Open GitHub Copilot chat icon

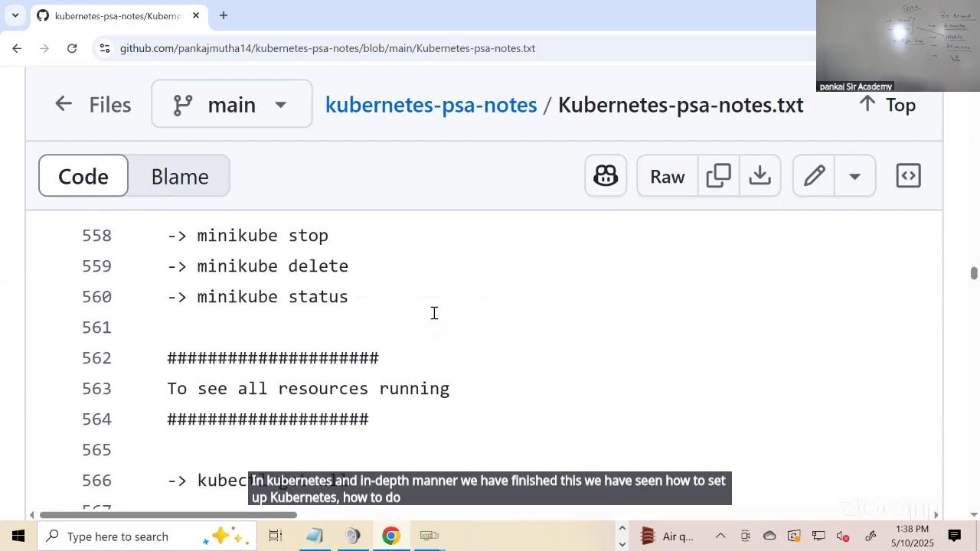tap(606, 176)
